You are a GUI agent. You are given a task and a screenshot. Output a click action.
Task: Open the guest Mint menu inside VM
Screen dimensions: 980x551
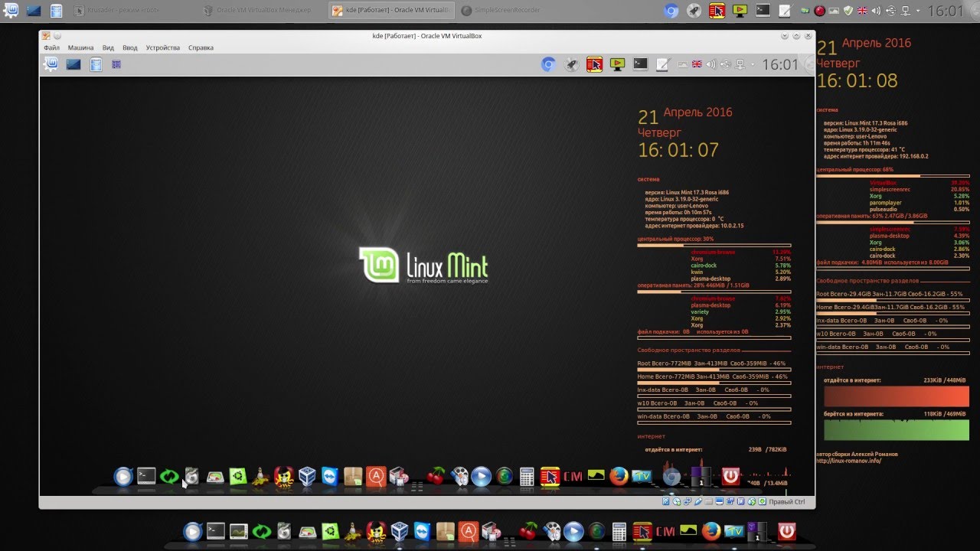point(51,65)
